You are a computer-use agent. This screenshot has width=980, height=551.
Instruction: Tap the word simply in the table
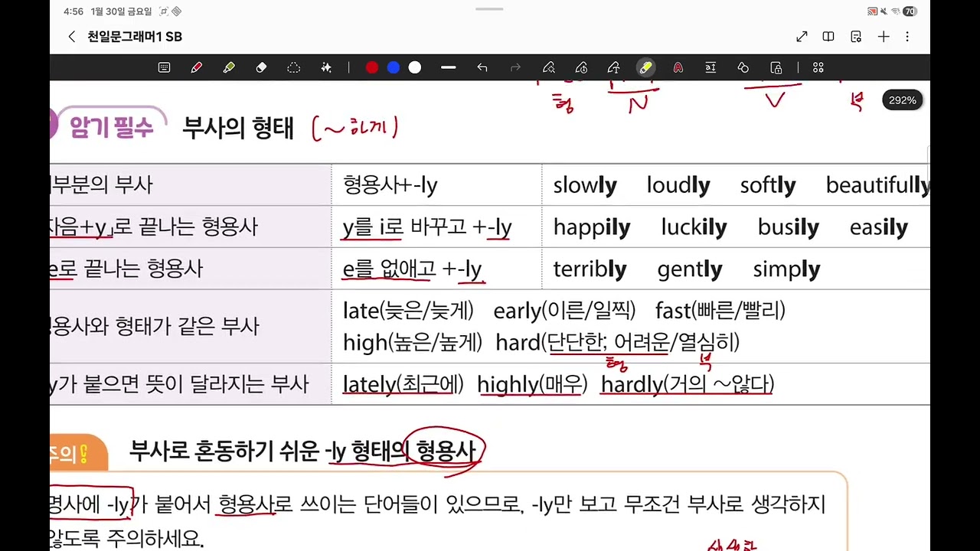click(786, 269)
